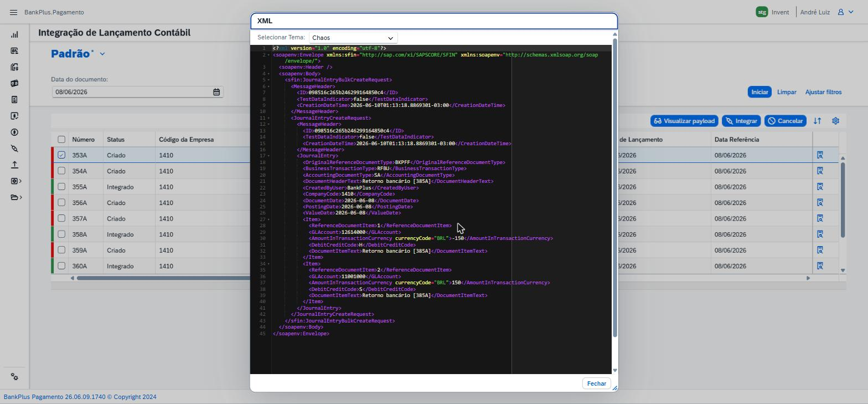
Task: Open the gears settings icon at sidebar bottom
Action: (x=14, y=377)
